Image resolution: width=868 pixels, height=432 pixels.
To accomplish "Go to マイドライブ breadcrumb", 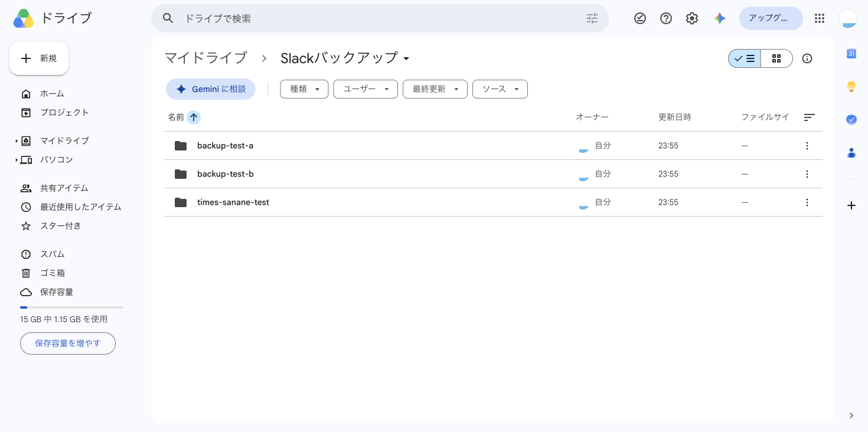I will pos(205,58).
